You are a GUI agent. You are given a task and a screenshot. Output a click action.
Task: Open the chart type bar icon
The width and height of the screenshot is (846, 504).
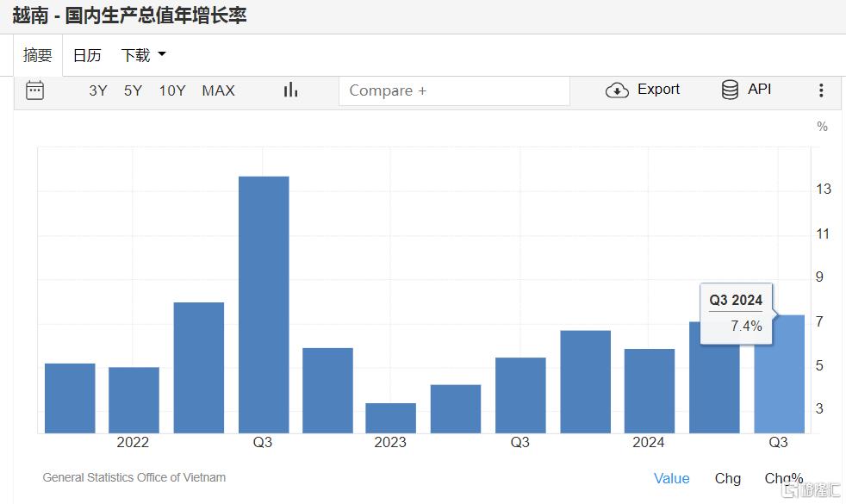[x=290, y=90]
